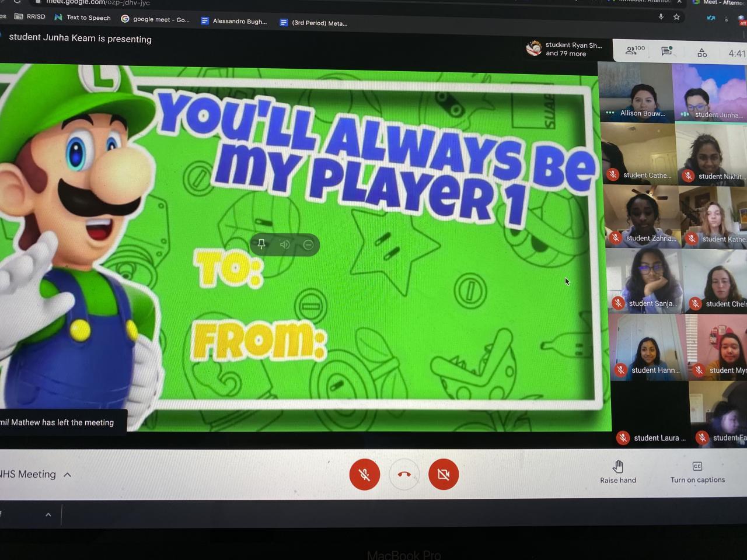Click student Ryan Sh... and 79 more

pyautogui.click(x=565, y=49)
